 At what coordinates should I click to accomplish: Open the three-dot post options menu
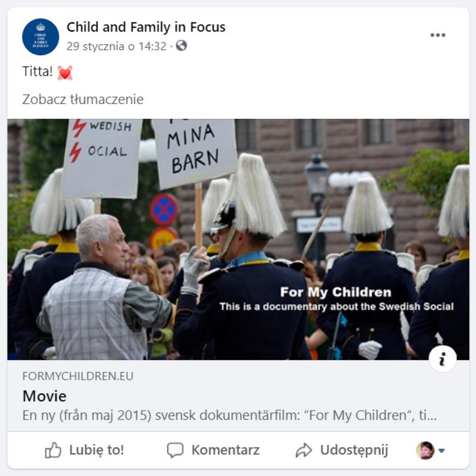[438, 35]
